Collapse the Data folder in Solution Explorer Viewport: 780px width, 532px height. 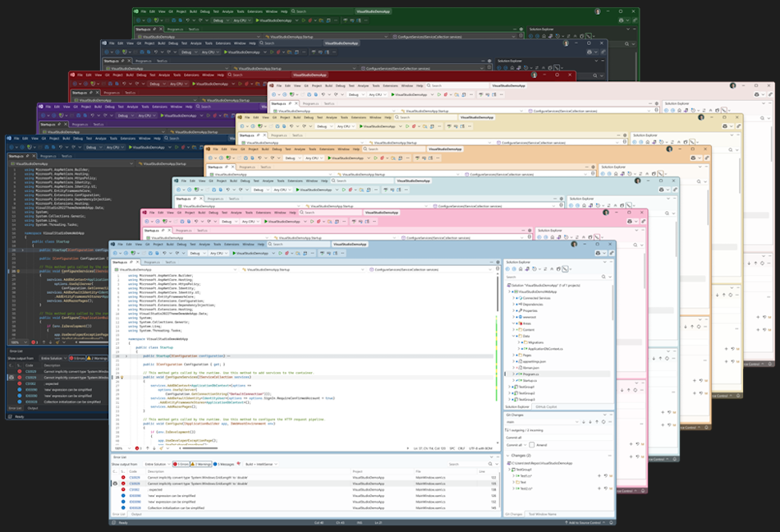[x=513, y=336]
